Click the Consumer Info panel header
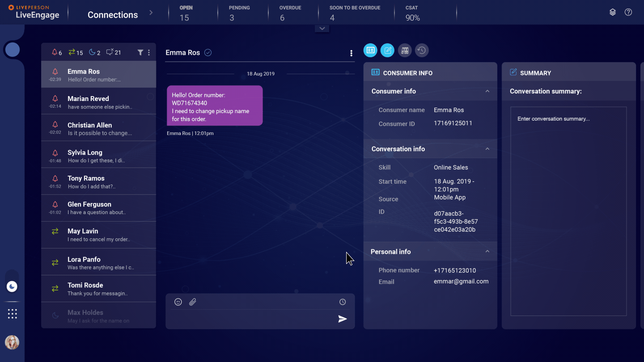 pos(430,72)
